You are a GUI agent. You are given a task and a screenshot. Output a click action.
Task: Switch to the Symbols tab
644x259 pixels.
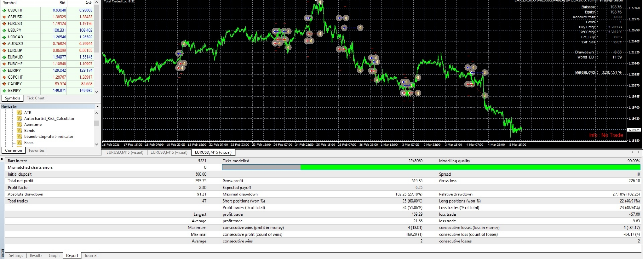click(12, 98)
